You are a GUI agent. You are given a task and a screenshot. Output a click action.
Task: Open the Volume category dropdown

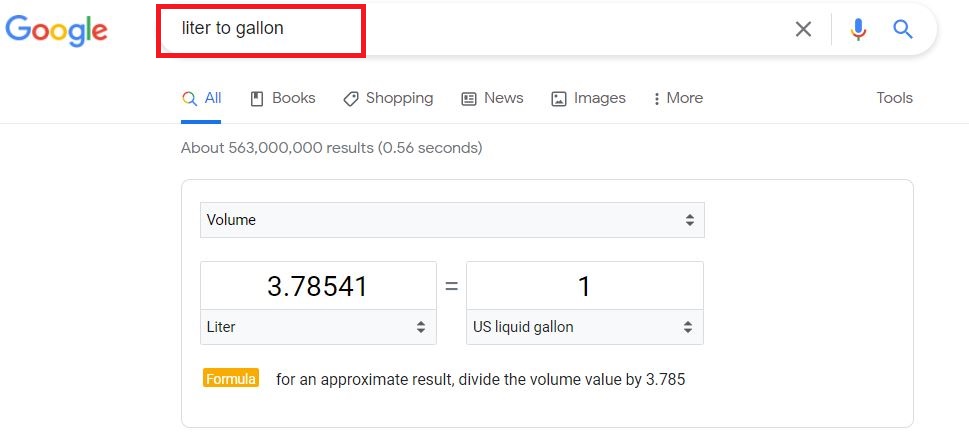tap(452, 220)
